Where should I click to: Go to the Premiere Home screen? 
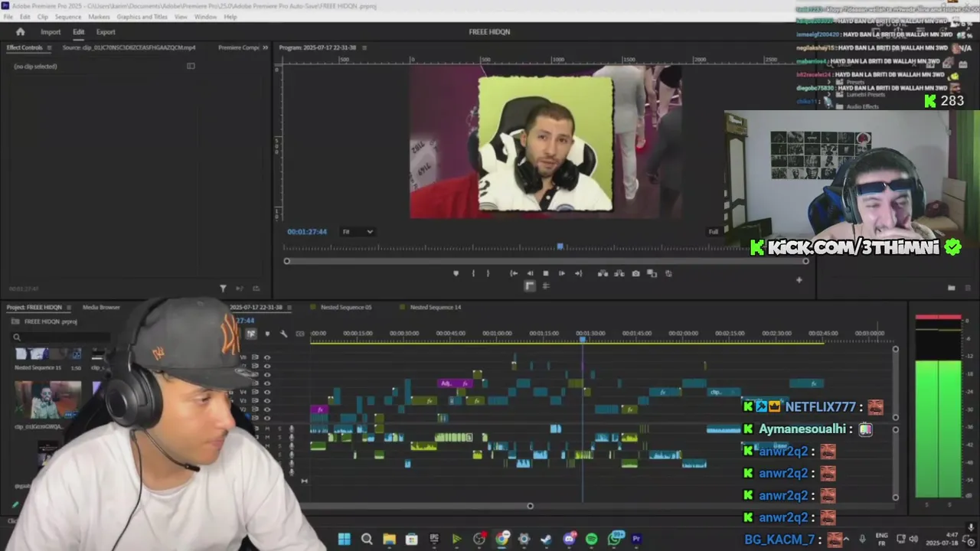(x=21, y=32)
